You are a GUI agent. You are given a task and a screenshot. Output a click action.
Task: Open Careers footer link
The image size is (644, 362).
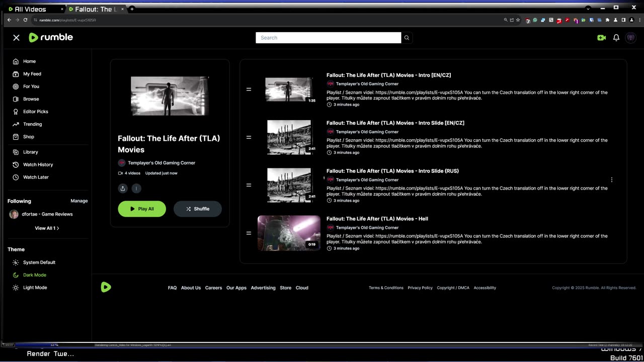[x=213, y=288]
